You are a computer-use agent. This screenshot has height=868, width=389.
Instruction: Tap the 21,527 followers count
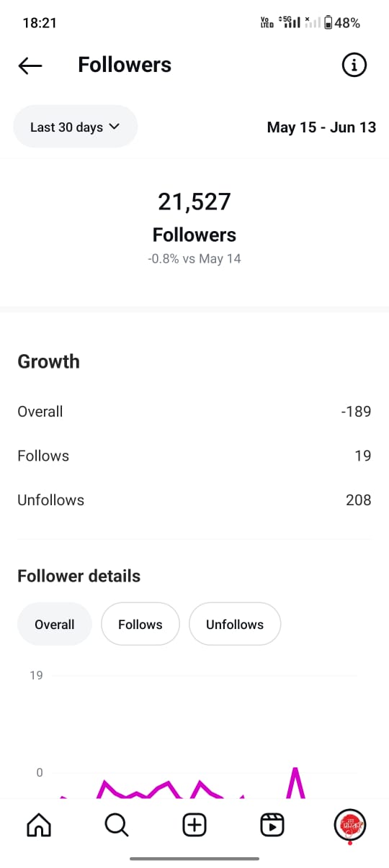pos(194,202)
